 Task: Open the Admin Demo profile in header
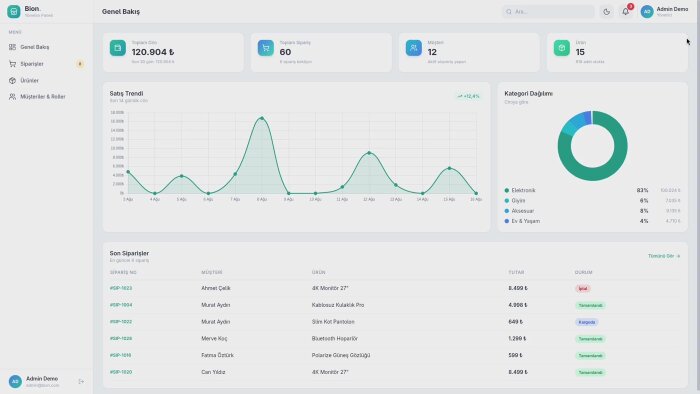(x=664, y=12)
